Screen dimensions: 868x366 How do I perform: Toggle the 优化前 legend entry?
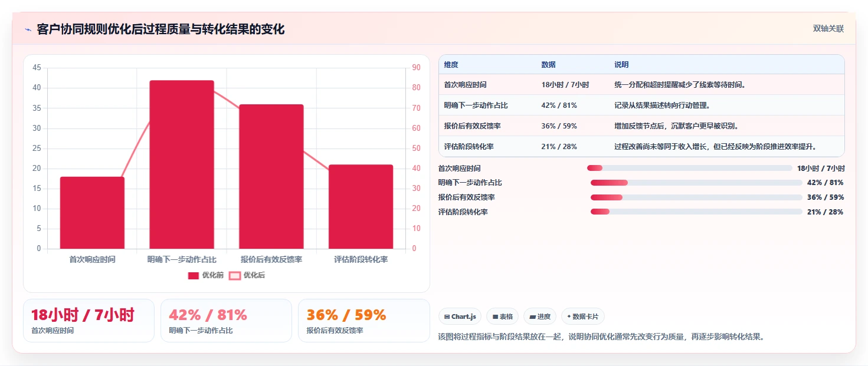pyautogui.click(x=205, y=275)
